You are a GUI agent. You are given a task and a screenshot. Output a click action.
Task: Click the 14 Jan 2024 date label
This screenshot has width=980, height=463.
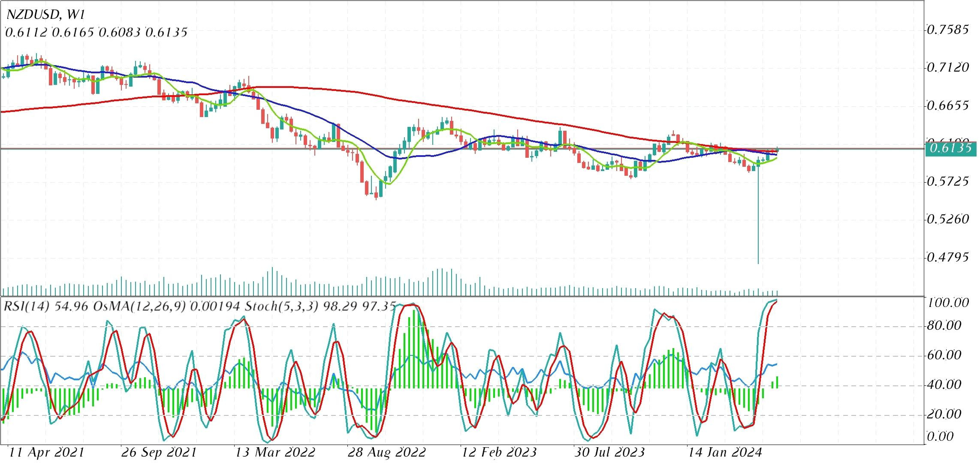pos(724,453)
